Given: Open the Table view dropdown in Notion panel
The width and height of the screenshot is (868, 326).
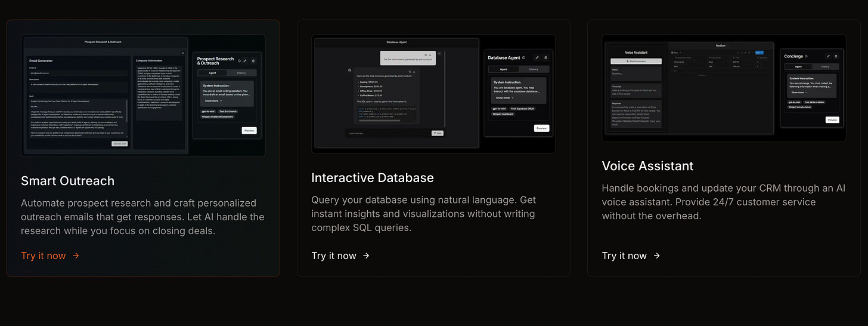Looking at the screenshot, I should click(x=676, y=53).
